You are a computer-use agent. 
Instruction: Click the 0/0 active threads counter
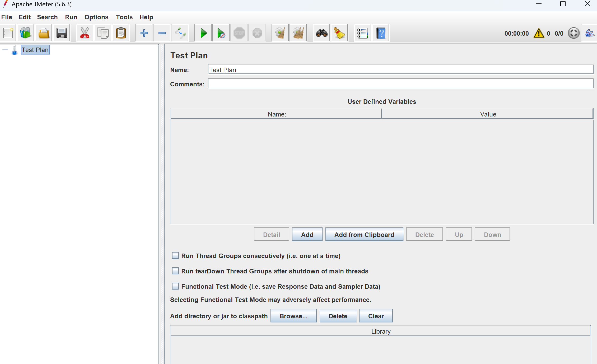(559, 34)
